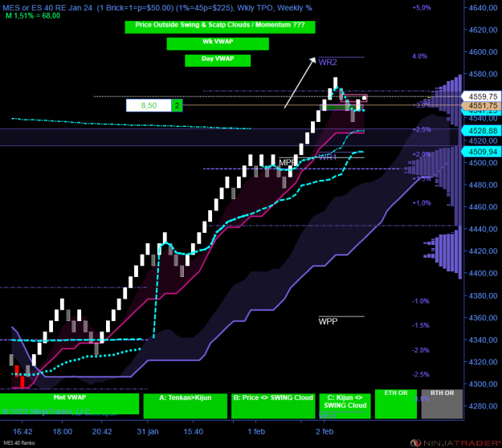Click the last white Renko brick at current price
The image size is (502, 448).
[x=365, y=98]
